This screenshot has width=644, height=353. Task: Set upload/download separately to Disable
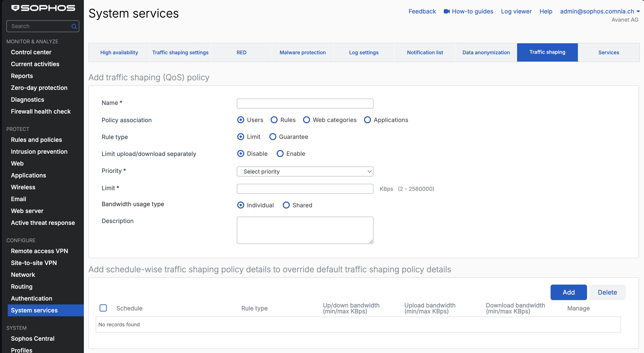[x=240, y=154]
